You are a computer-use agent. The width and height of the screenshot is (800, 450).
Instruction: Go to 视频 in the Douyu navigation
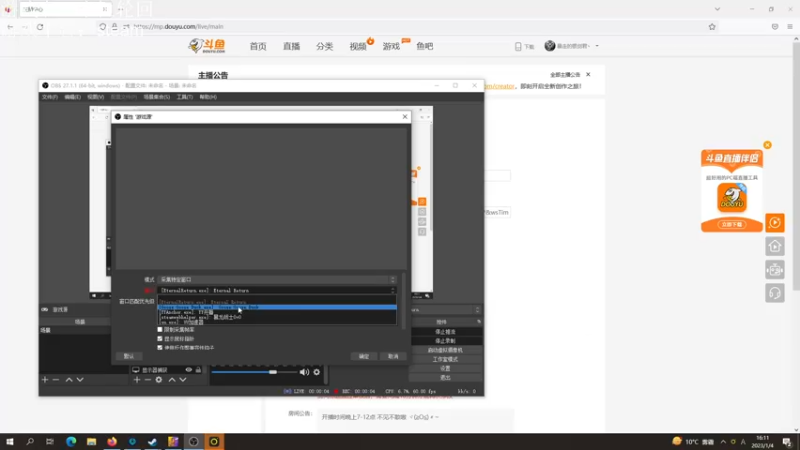(358, 46)
